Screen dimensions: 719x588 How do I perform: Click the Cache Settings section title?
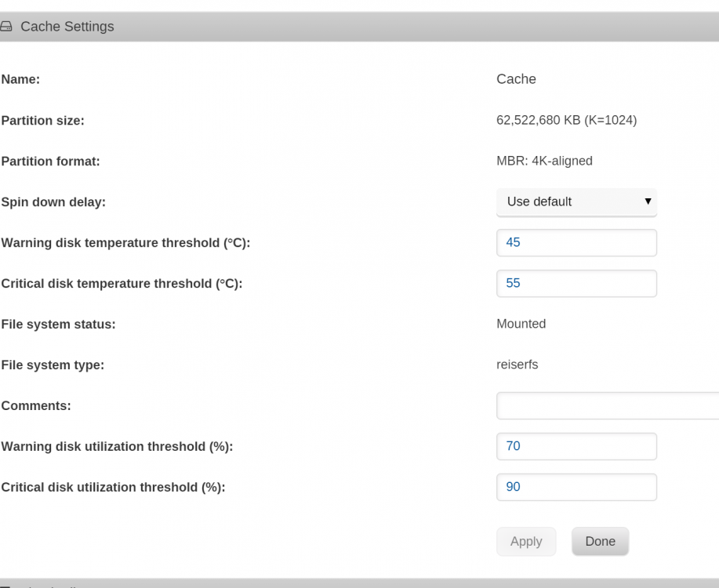[x=67, y=27]
